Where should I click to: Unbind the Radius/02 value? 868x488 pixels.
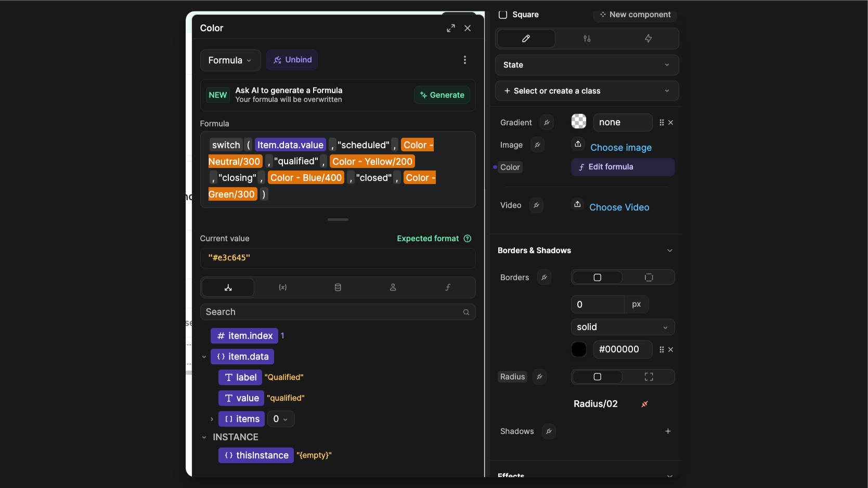[x=644, y=404]
